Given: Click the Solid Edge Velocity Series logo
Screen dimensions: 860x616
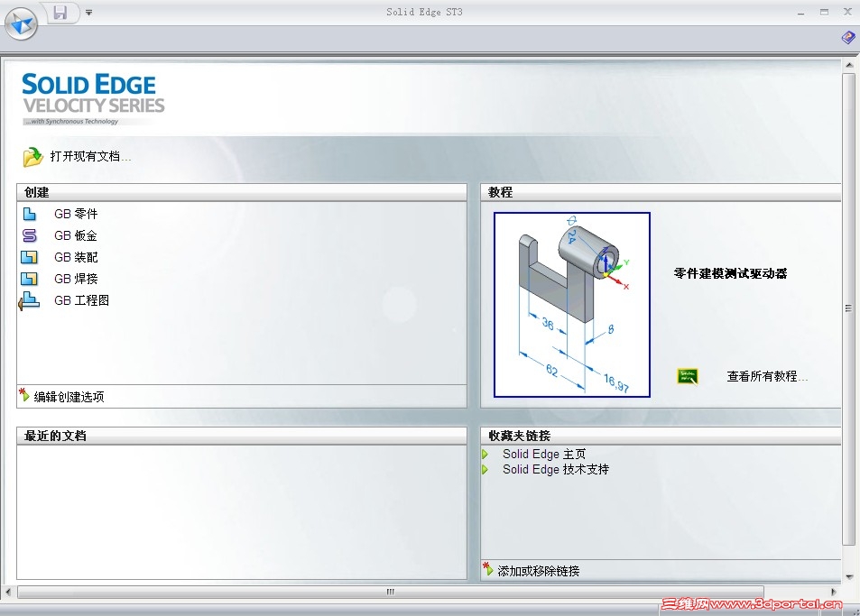Looking at the screenshot, I should 93,99.
